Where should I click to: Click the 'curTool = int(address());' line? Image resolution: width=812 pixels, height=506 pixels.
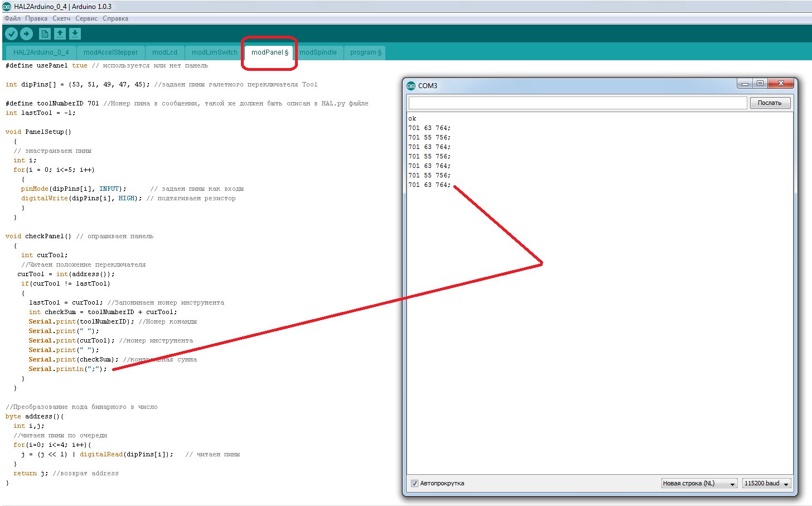pyautogui.click(x=66, y=274)
